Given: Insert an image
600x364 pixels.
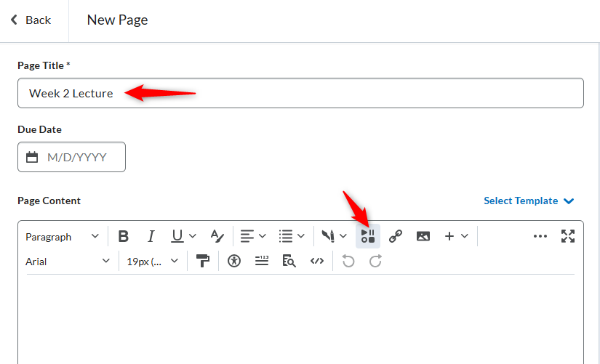Looking at the screenshot, I should click(423, 236).
